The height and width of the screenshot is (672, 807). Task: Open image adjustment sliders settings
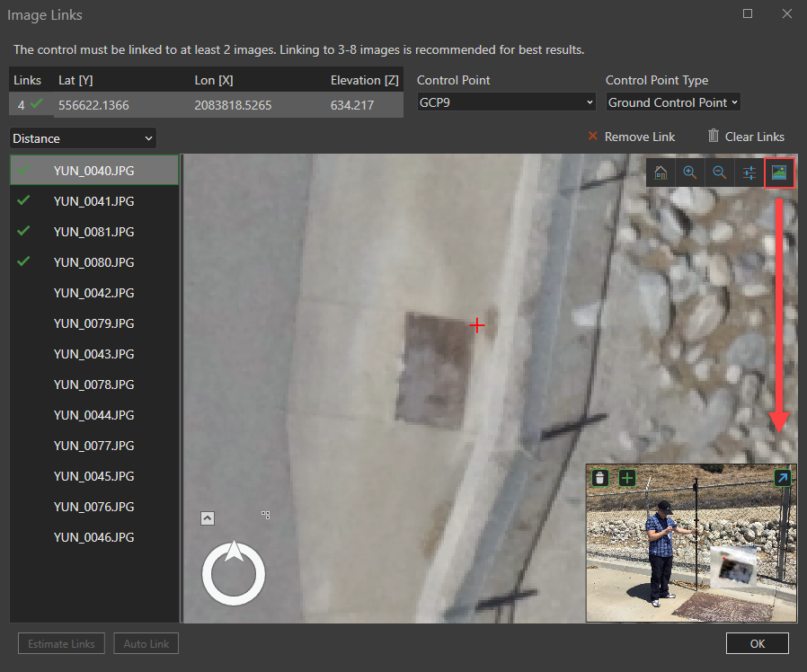(x=749, y=173)
